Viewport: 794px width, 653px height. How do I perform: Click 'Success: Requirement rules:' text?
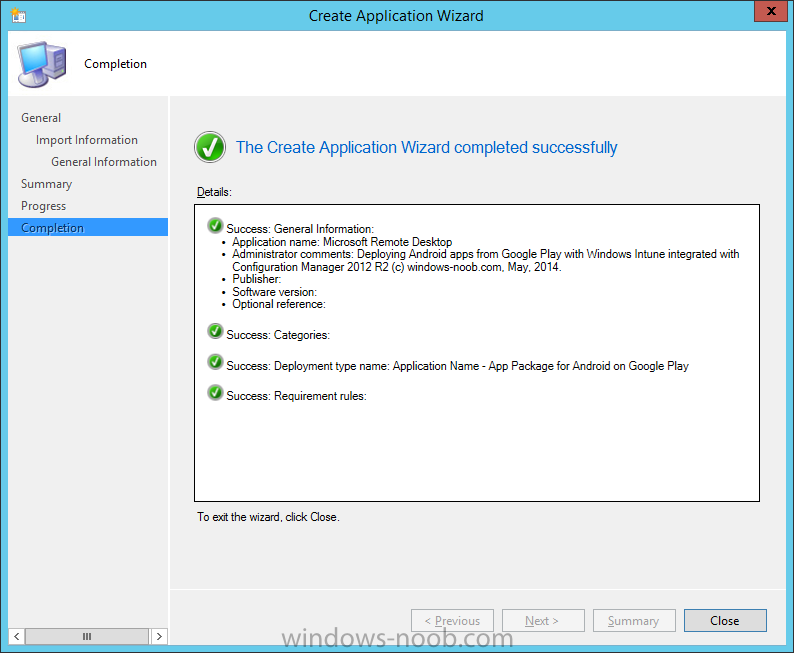tap(296, 396)
